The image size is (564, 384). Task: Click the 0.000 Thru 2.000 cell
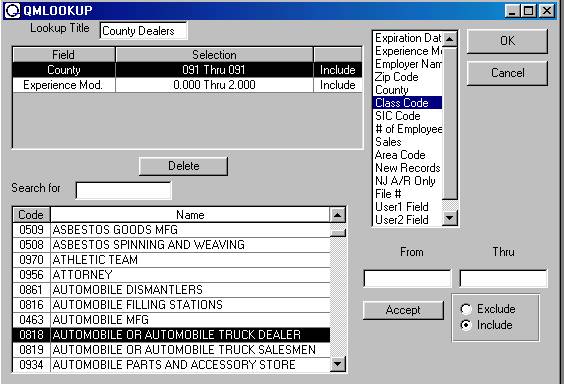coord(214,85)
